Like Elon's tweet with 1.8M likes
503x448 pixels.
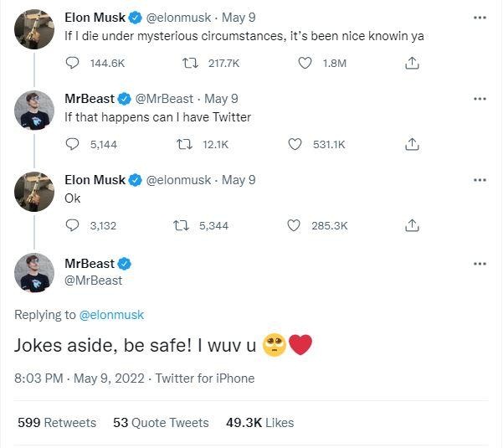[x=305, y=63]
